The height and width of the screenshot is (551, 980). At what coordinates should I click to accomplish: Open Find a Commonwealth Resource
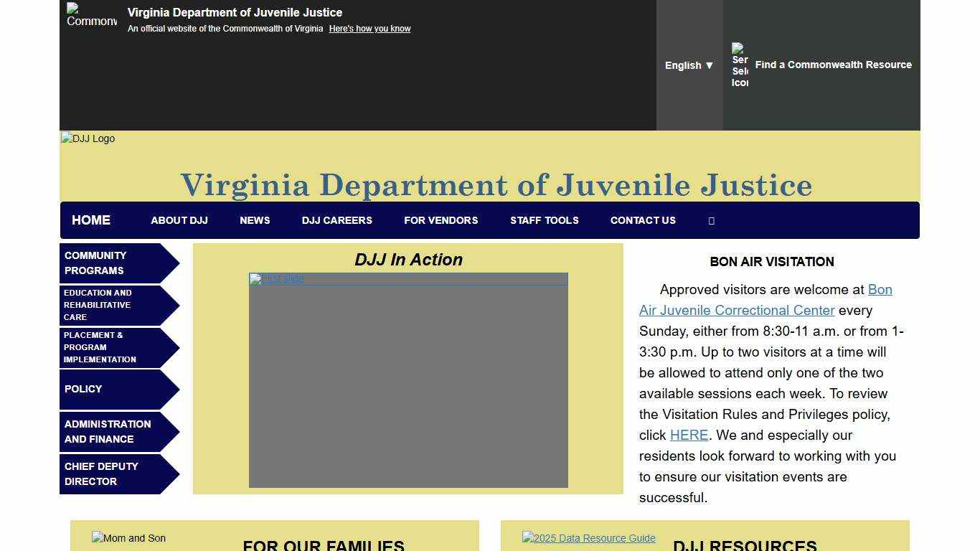tap(833, 65)
